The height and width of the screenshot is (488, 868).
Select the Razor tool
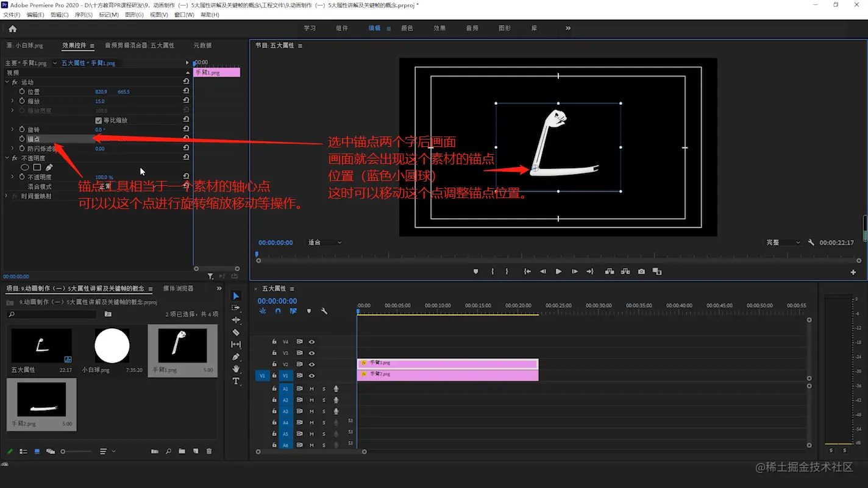236,333
